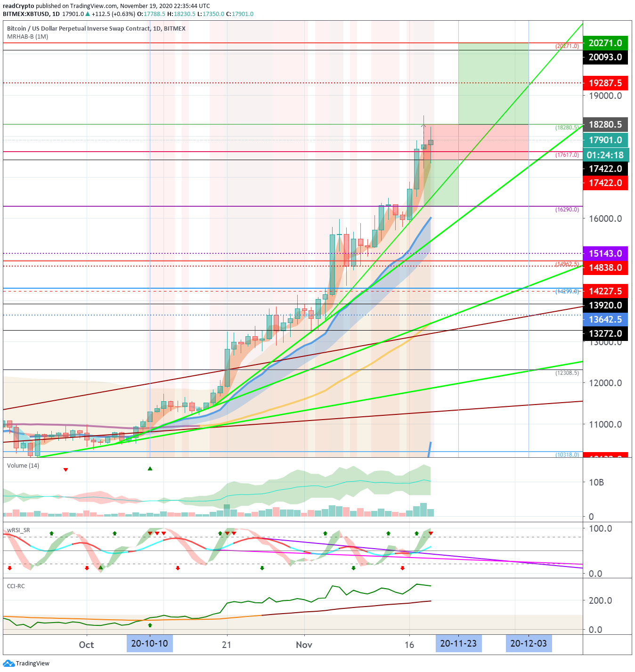635x672 pixels.
Task: Click the red 17422.0 price label
Action: click(605, 183)
